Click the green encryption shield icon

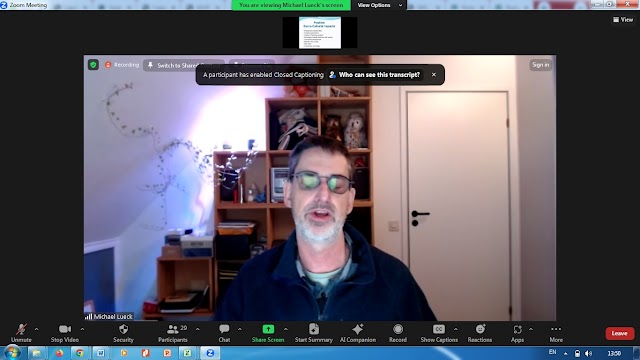(x=93, y=64)
